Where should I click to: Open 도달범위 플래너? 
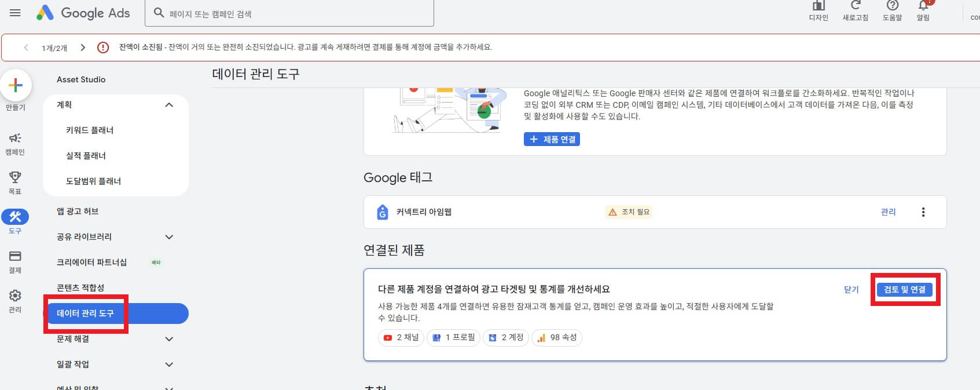point(93,181)
